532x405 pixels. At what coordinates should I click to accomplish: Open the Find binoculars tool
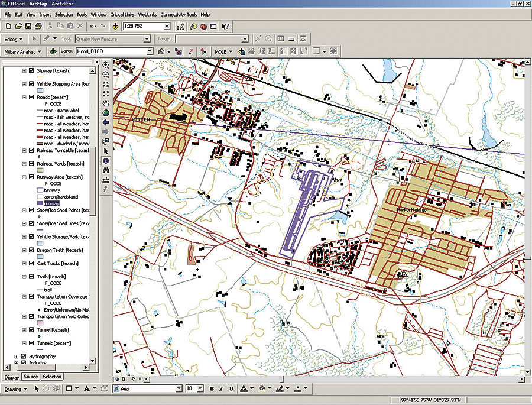coord(106,170)
